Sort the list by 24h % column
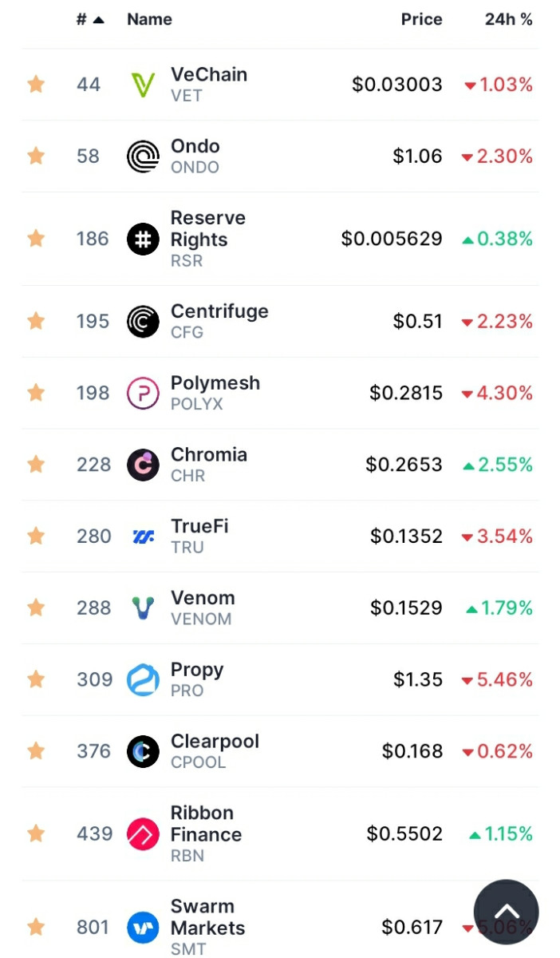The width and height of the screenshot is (560, 958). [508, 20]
